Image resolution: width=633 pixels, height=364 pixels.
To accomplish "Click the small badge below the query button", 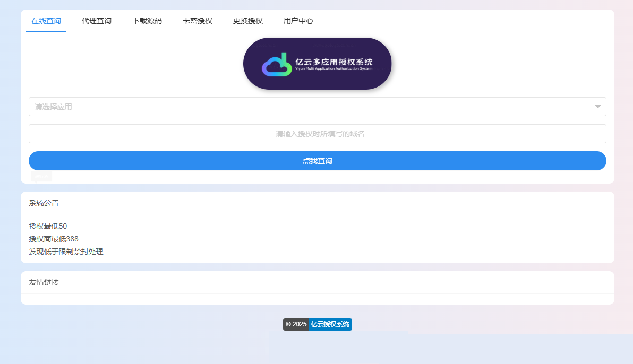I will pyautogui.click(x=41, y=175).
